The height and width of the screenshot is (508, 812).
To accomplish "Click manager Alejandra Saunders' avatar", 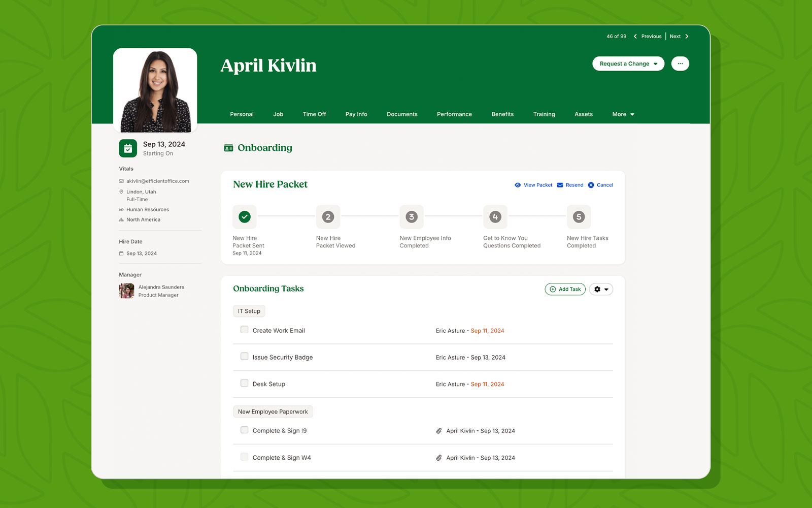I will pos(126,291).
